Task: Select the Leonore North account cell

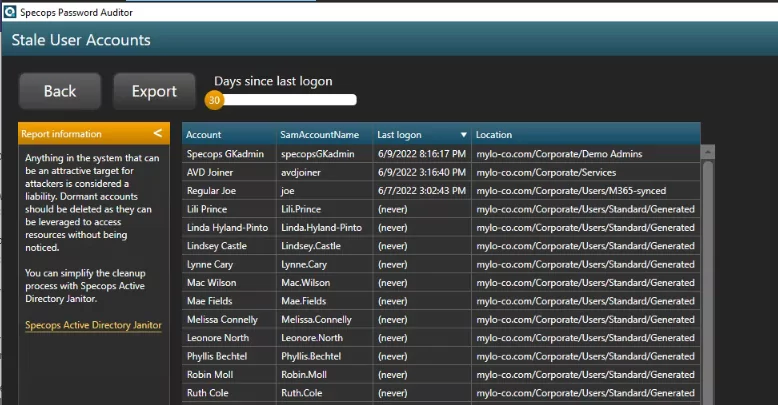Action: click(229, 338)
